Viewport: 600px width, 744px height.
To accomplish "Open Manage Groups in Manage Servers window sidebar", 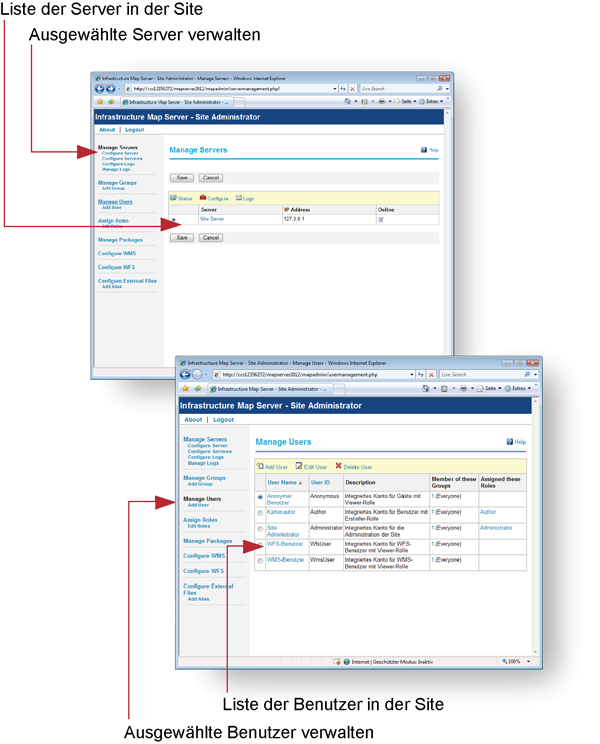I will pos(117,183).
